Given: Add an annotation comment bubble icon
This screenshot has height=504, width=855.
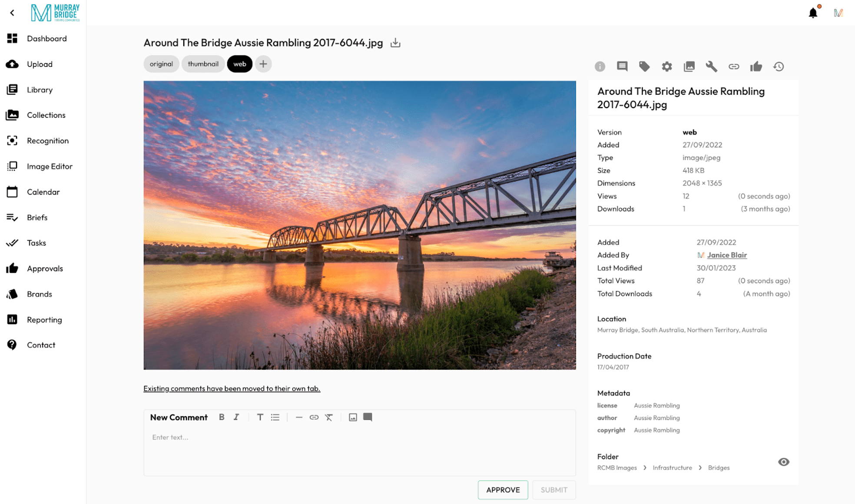Looking at the screenshot, I should [x=368, y=417].
